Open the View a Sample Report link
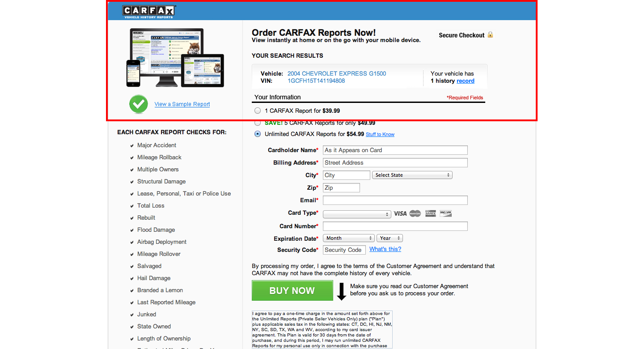Image resolution: width=644 pixels, height=349 pixels. (x=182, y=104)
